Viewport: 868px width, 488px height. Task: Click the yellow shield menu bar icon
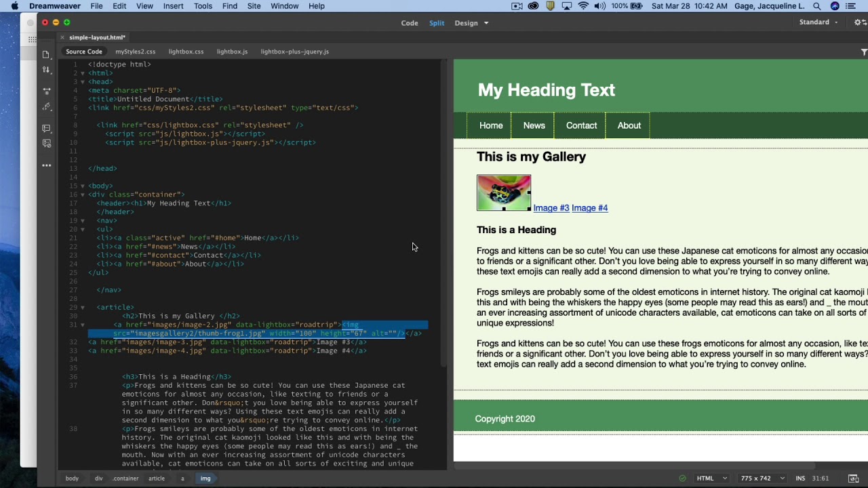(551, 6)
